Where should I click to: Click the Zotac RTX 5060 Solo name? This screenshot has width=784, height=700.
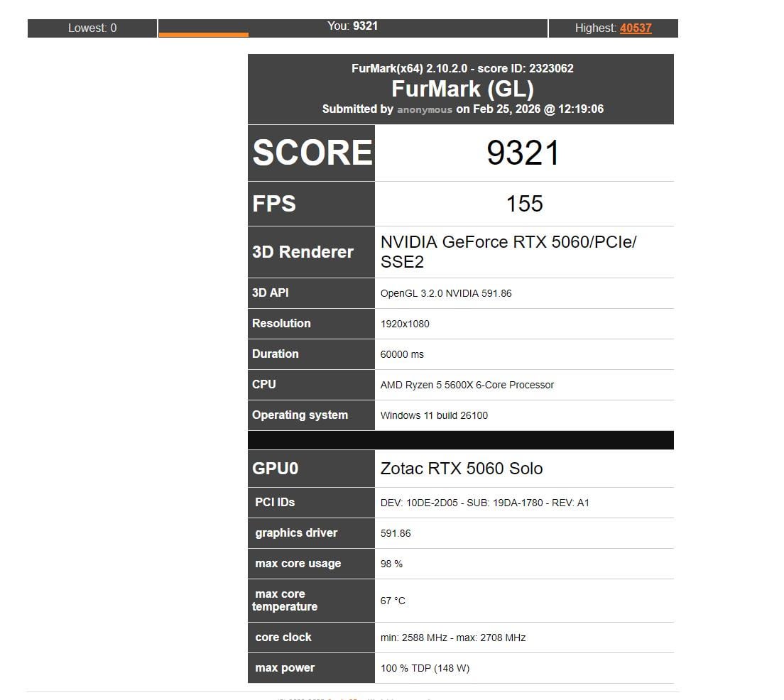click(462, 469)
